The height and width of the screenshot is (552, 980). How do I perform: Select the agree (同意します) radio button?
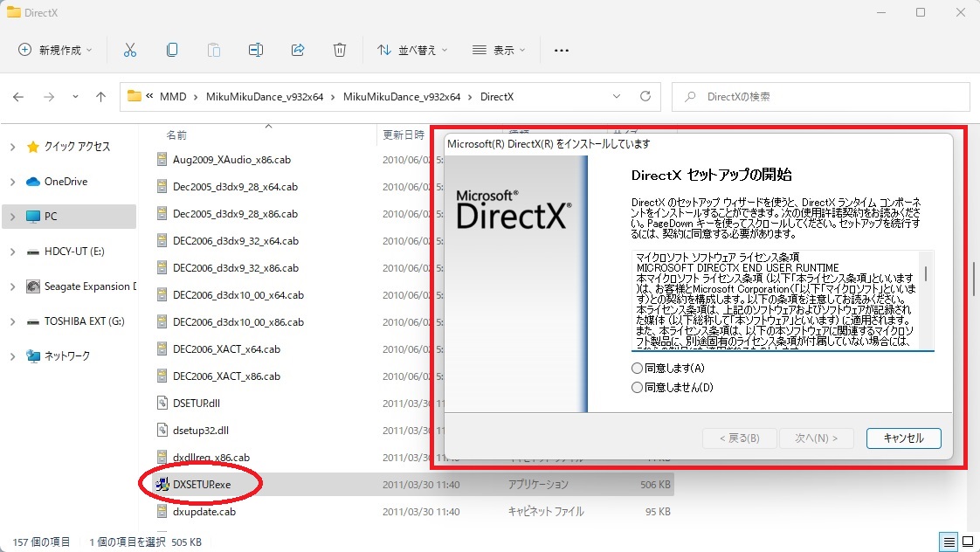(x=637, y=369)
